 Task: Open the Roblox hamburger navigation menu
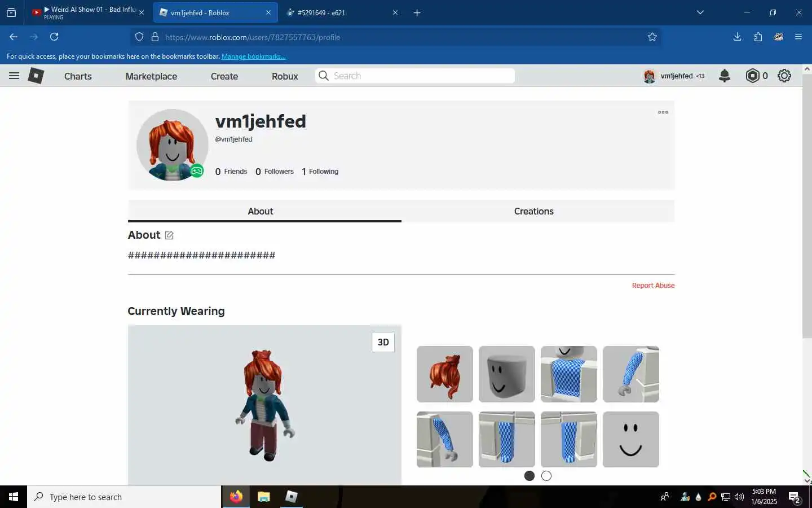[14, 76]
